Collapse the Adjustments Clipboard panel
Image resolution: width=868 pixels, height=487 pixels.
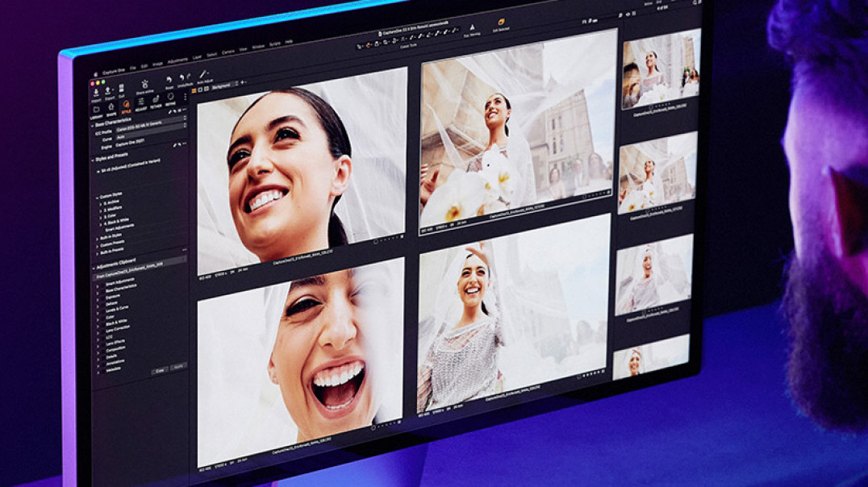pyautogui.click(x=94, y=268)
